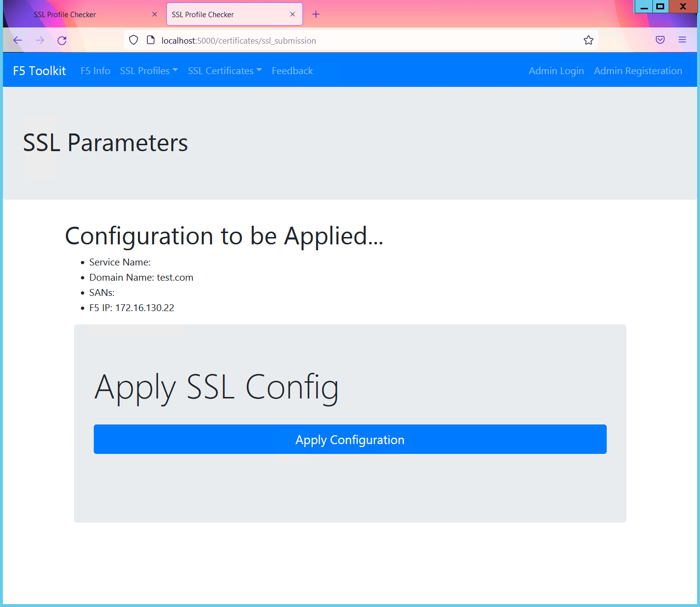Click the browser forward arrow

[x=40, y=40]
